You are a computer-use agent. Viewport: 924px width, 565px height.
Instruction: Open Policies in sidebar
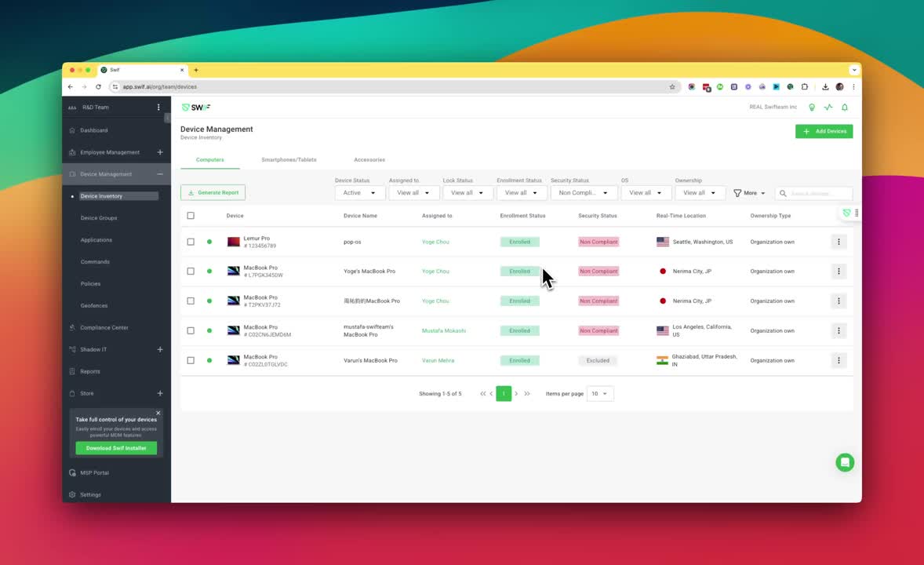pyautogui.click(x=90, y=284)
